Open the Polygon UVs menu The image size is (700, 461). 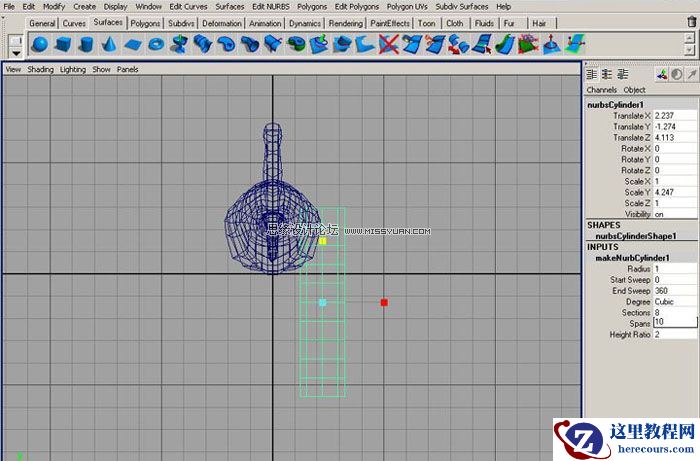407,6
